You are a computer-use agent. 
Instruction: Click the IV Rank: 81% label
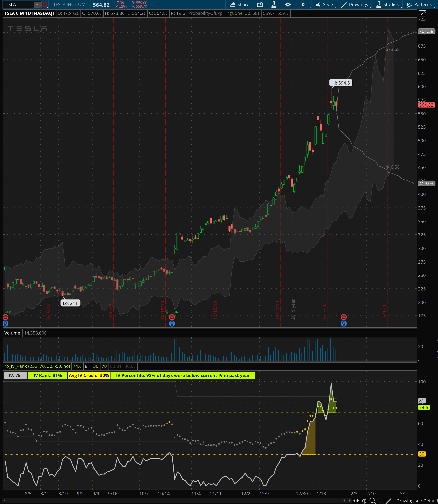click(48, 375)
